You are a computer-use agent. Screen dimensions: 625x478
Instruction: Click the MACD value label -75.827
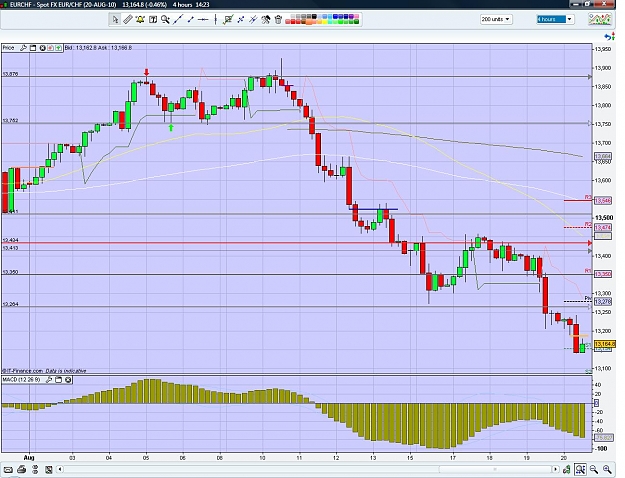tap(603, 438)
